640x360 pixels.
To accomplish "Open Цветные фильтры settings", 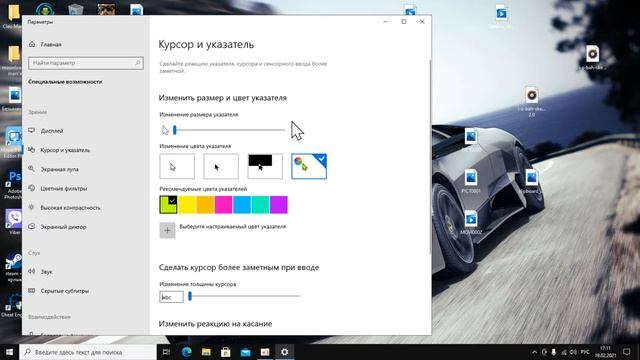I will (64, 189).
